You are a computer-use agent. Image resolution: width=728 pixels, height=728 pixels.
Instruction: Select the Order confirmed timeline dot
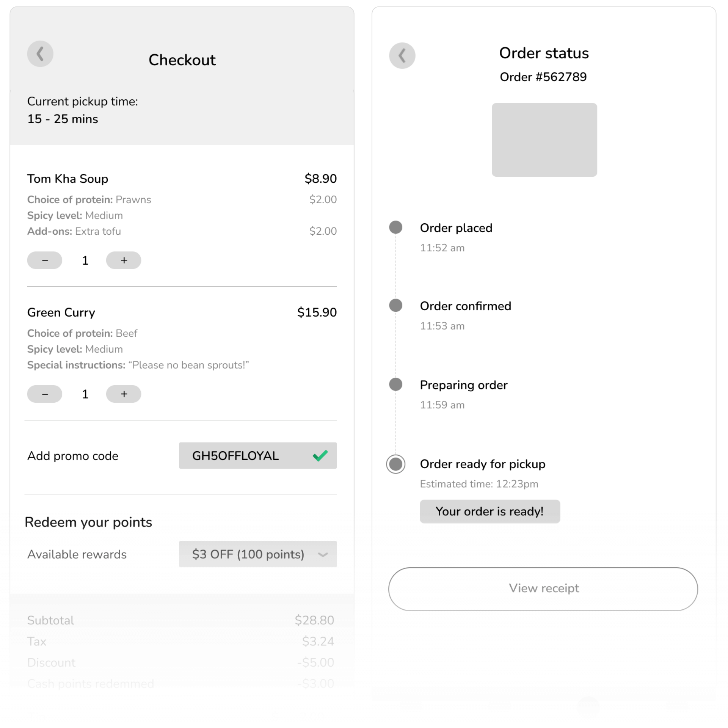point(395,306)
